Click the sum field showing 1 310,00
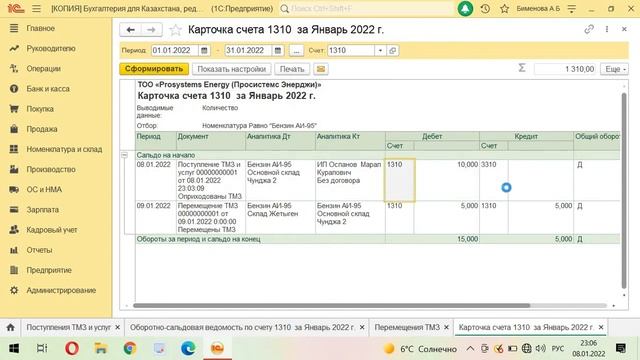Screen dimensions: 640x360 (x=565, y=69)
